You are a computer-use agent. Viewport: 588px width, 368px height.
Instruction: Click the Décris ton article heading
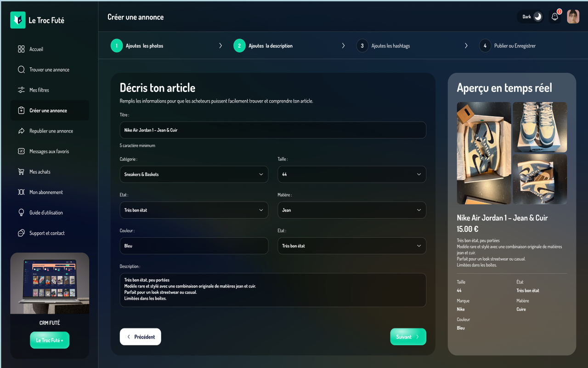coord(158,88)
